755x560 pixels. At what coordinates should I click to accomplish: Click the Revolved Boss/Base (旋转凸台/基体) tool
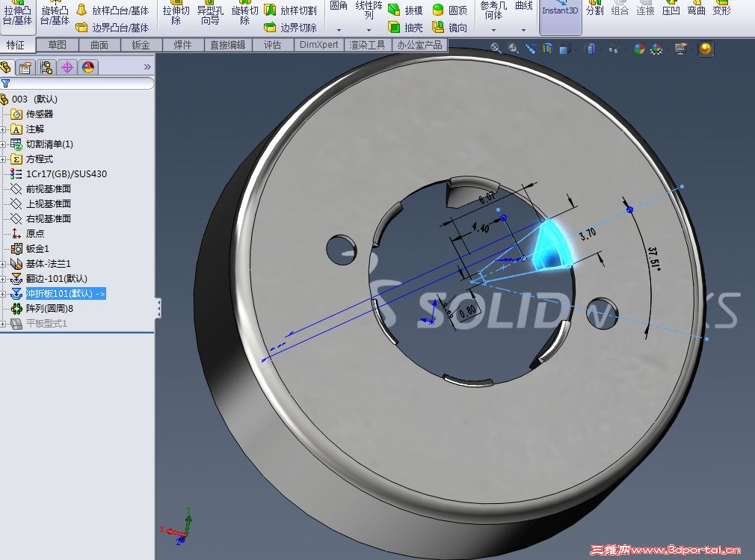tap(55, 14)
